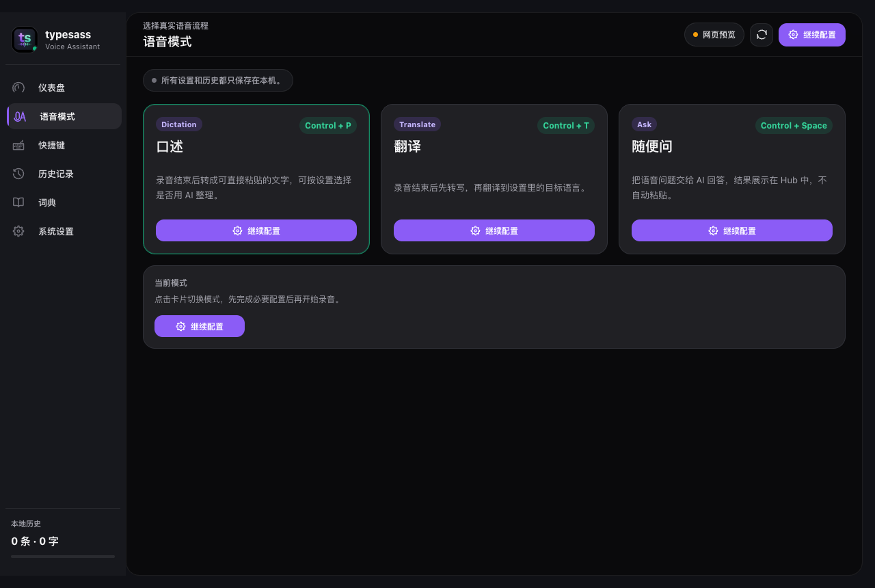The height and width of the screenshot is (588, 875).
Task: Click the 本地历史 label
Action: click(x=26, y=524)
